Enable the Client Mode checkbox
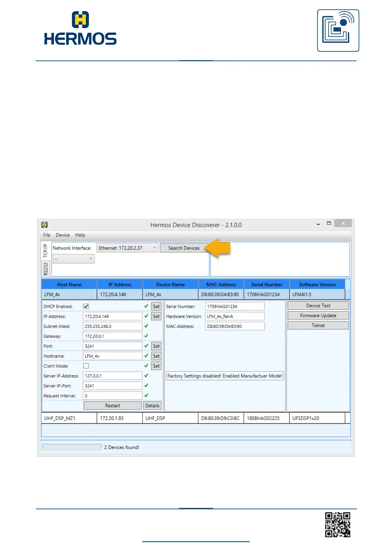Image resolution: width=392 pixels, height=554 pixels. pyautogui.click(x=86, y=366)
